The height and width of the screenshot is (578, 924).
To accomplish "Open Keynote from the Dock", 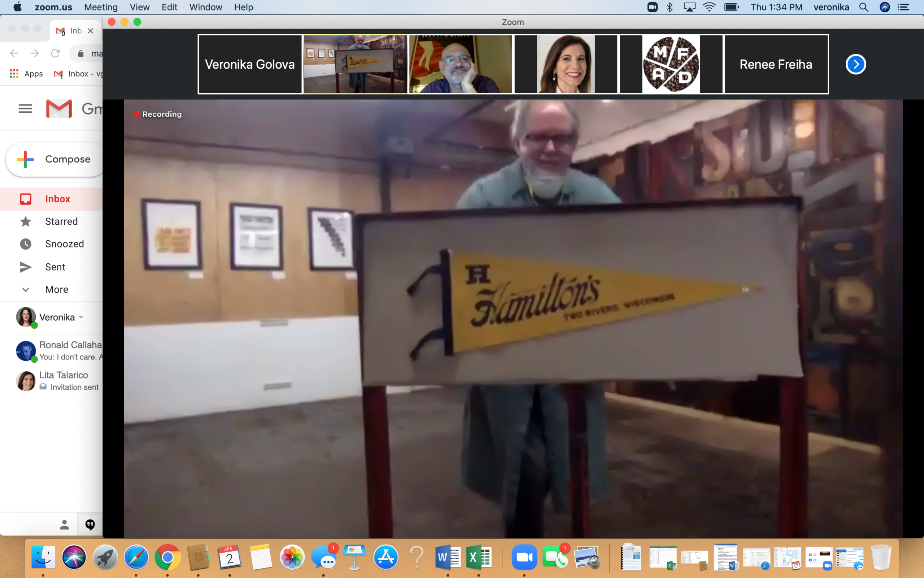I will [355, 557].
